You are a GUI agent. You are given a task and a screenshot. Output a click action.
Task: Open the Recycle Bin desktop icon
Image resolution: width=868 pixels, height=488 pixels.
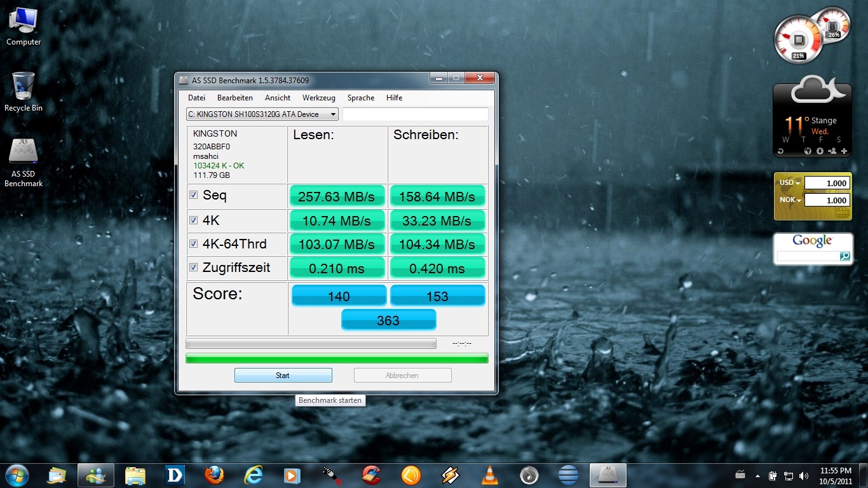point(23,91)
